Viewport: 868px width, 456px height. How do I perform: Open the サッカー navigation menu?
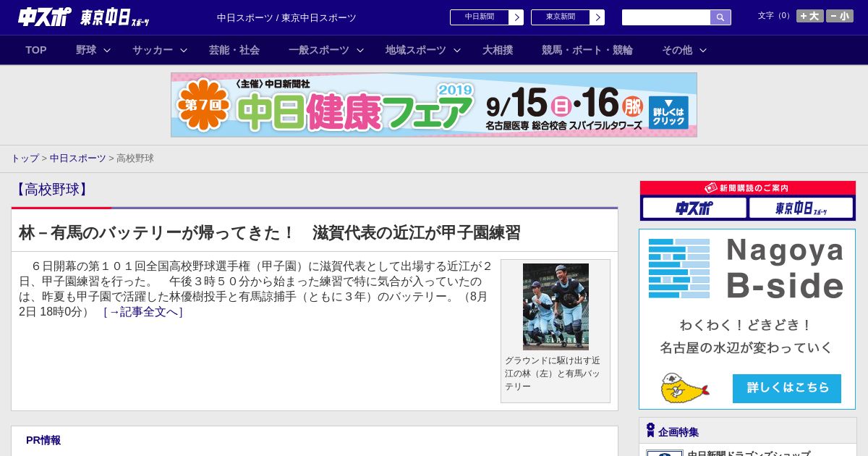(x=153, y=50)
